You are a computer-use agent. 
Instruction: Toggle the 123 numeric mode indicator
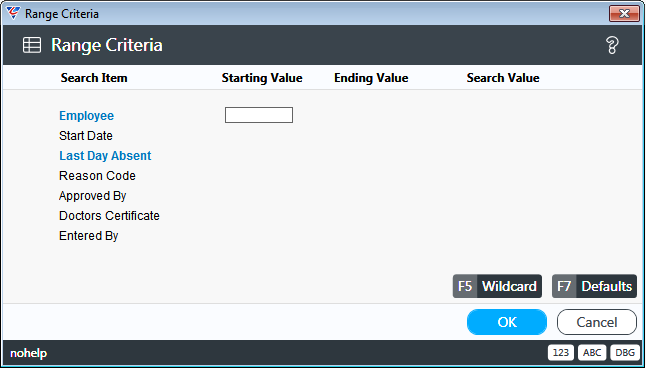[x=560, y=352]
